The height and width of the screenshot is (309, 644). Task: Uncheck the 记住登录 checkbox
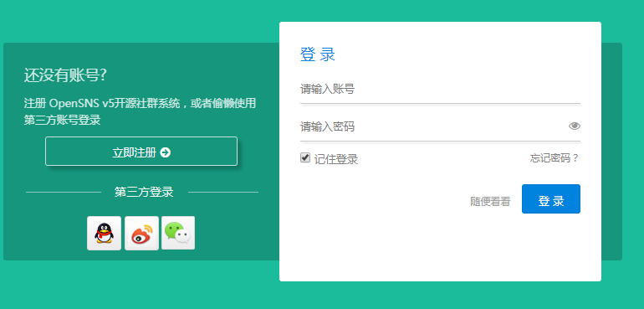[x=304, y=157]
